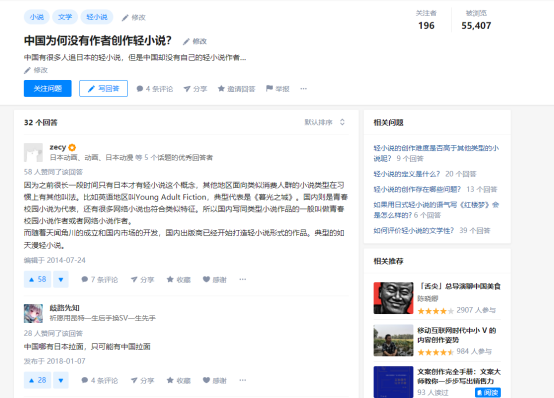The width and height of the screenshot is (554, 398).
Task: Open 「舌尖」总导演聊中国美食 recommendation title
Action: [x=459, y=286]
